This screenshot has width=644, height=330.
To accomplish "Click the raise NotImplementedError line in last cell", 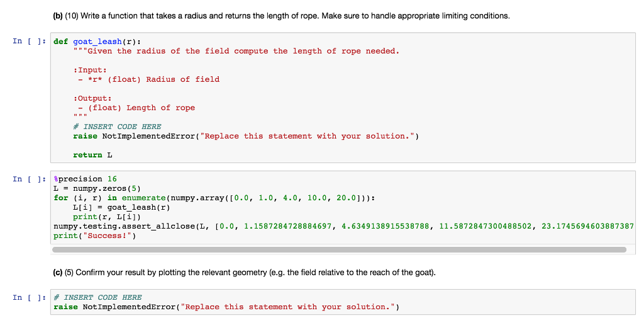I will [x=226, y=307].
